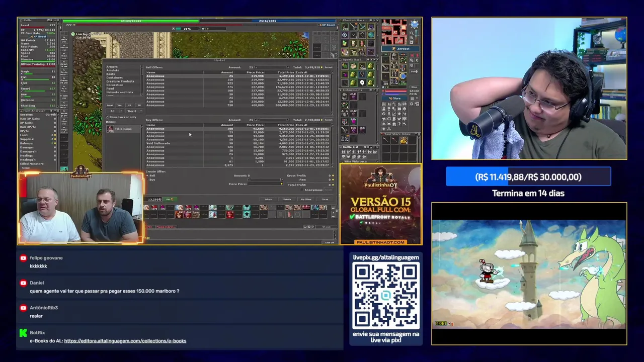Open the All filter dropdown
This screenshot has height=362, width=644.
pos(115,111)
